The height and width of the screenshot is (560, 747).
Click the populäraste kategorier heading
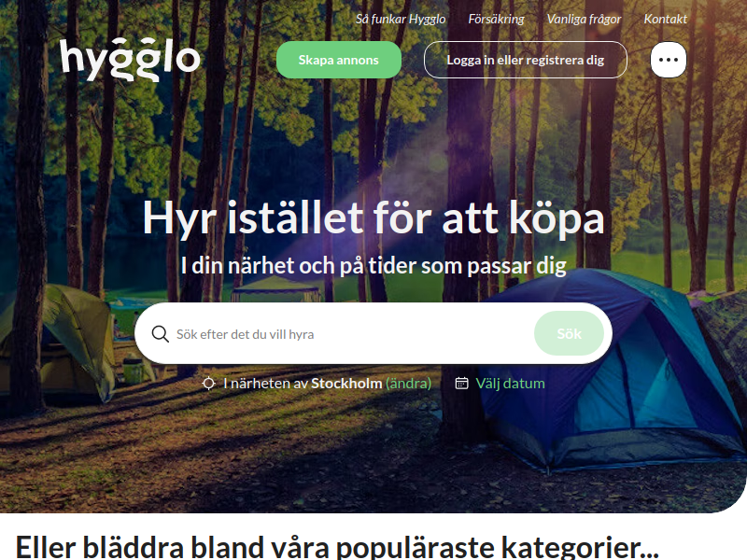[337, 547]
